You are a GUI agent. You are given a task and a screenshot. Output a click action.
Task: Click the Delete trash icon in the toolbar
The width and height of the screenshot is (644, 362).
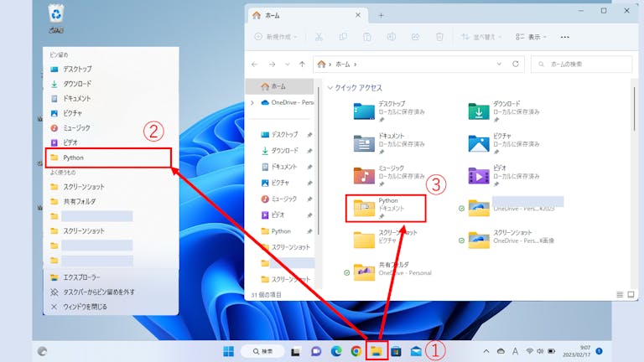click(x=439, y=37)
